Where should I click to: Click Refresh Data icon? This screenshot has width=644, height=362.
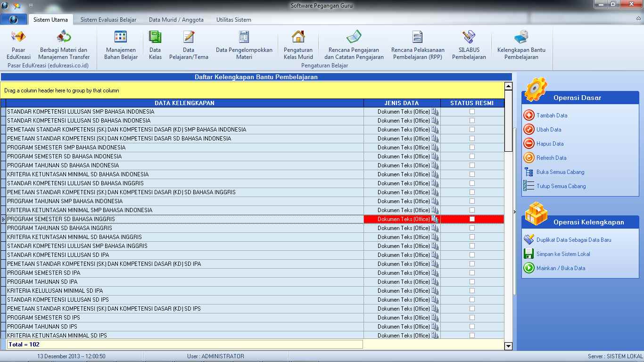click(x=529, y=158)
